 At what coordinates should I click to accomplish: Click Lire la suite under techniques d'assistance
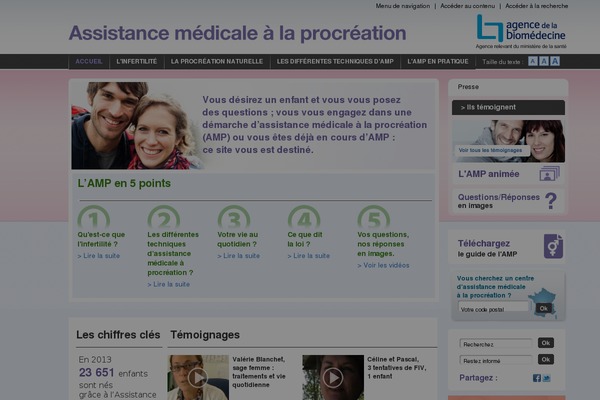click(169, 284)
